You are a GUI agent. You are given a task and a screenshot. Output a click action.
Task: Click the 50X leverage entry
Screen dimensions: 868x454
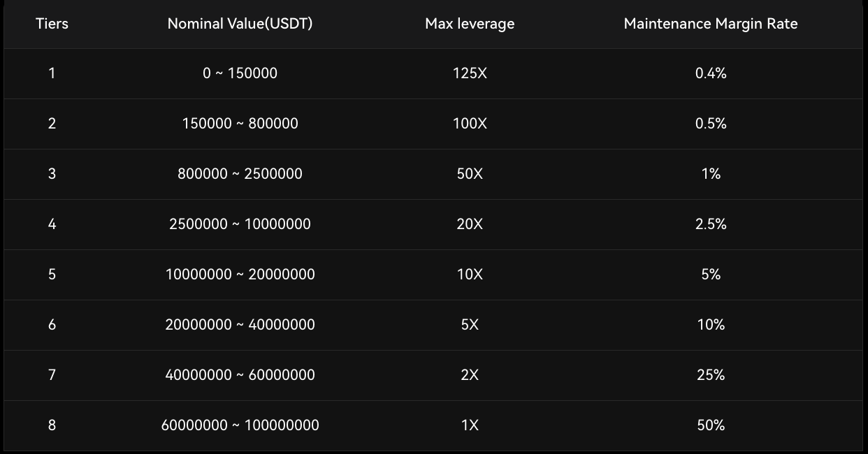pyautogui.click(x=470, y=174)
